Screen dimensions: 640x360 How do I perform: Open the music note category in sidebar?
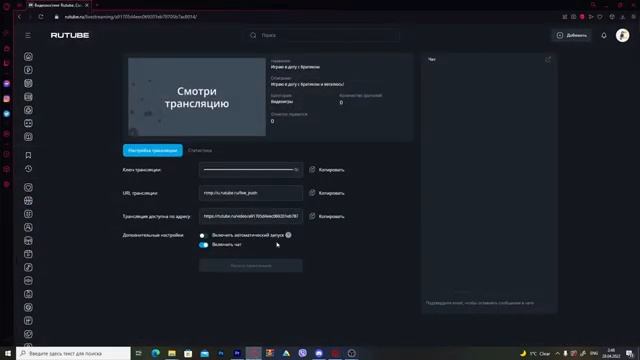click(x=28, y=267)
